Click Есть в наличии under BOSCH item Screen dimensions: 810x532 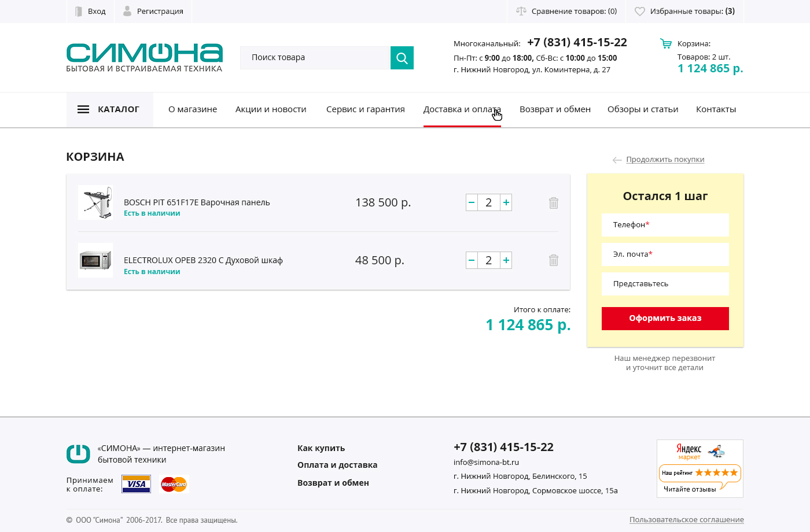pos(152,213)
